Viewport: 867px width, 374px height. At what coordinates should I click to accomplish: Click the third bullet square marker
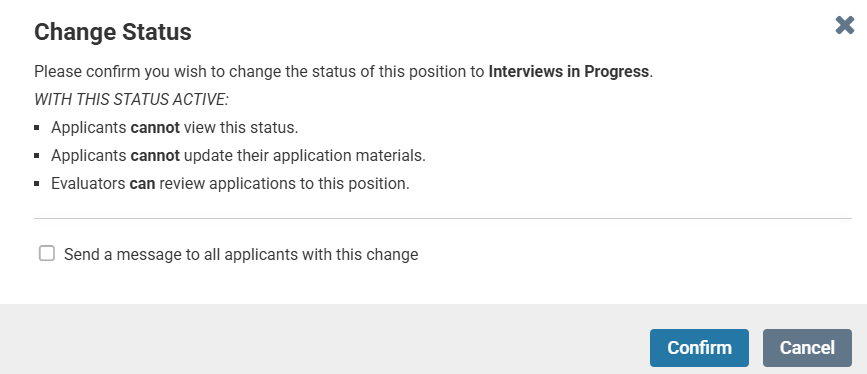37,183
